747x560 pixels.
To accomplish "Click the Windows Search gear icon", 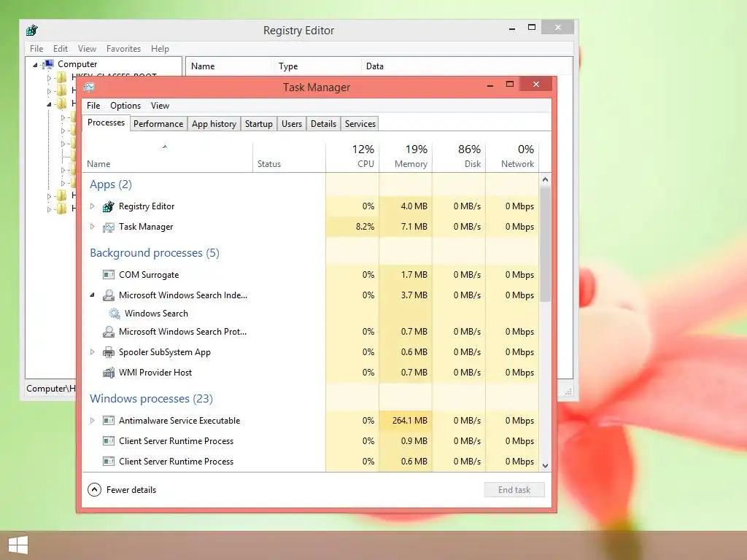I will (x=115, y=314).
